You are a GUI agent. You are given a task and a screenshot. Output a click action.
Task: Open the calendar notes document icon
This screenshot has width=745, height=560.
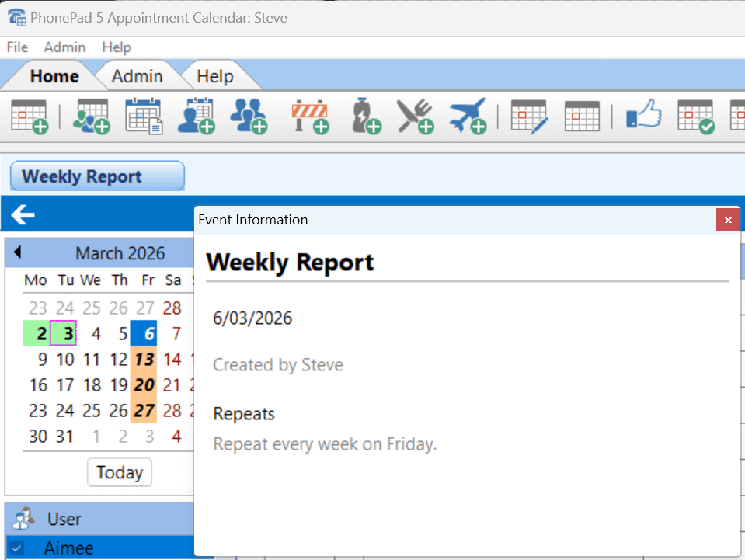(x=144, y=117)
